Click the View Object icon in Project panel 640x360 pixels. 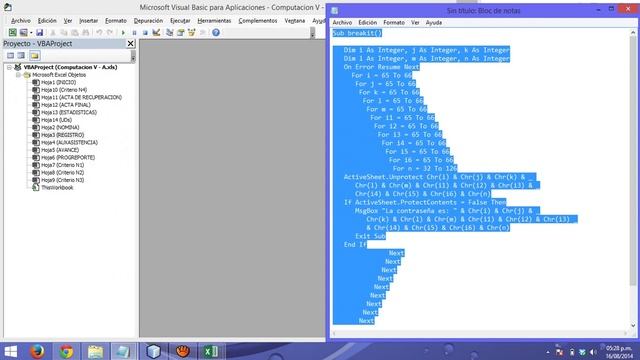[x=21, y=56]
